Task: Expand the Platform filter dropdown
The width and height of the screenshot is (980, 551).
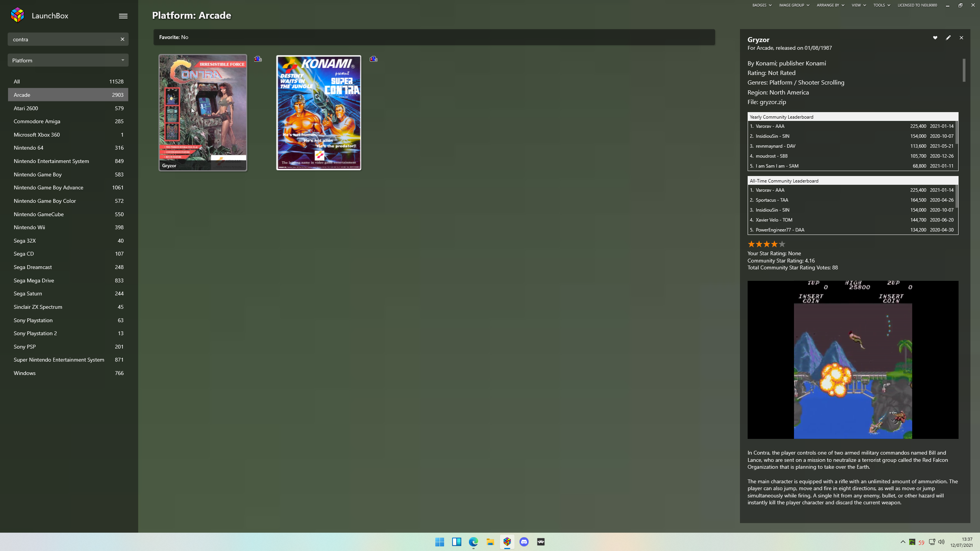Action: point(68,60)
